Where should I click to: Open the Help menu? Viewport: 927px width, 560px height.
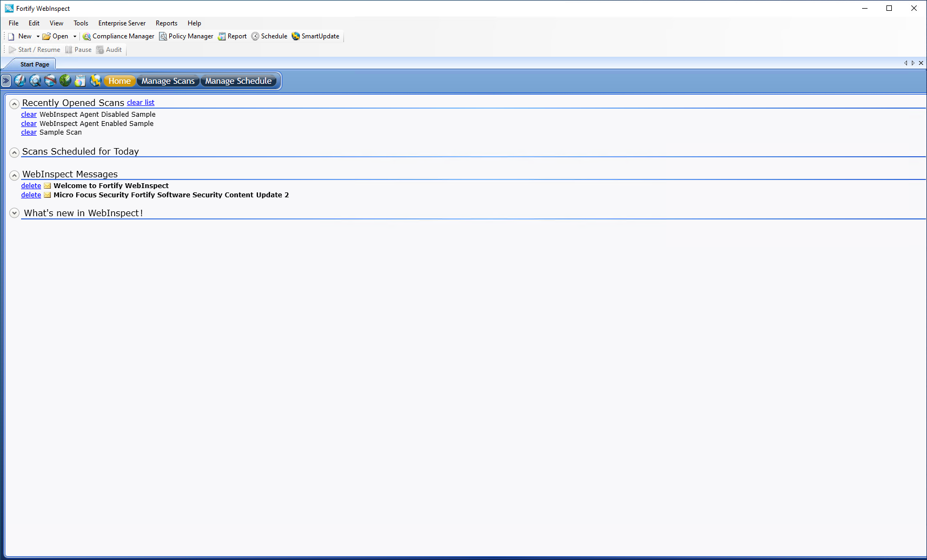pyautogui.click(x=194, y=23)
